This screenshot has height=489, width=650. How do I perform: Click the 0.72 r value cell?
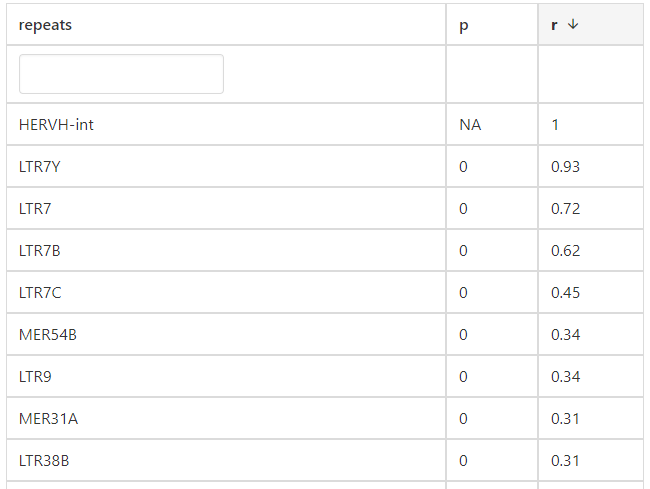(565, 209)
